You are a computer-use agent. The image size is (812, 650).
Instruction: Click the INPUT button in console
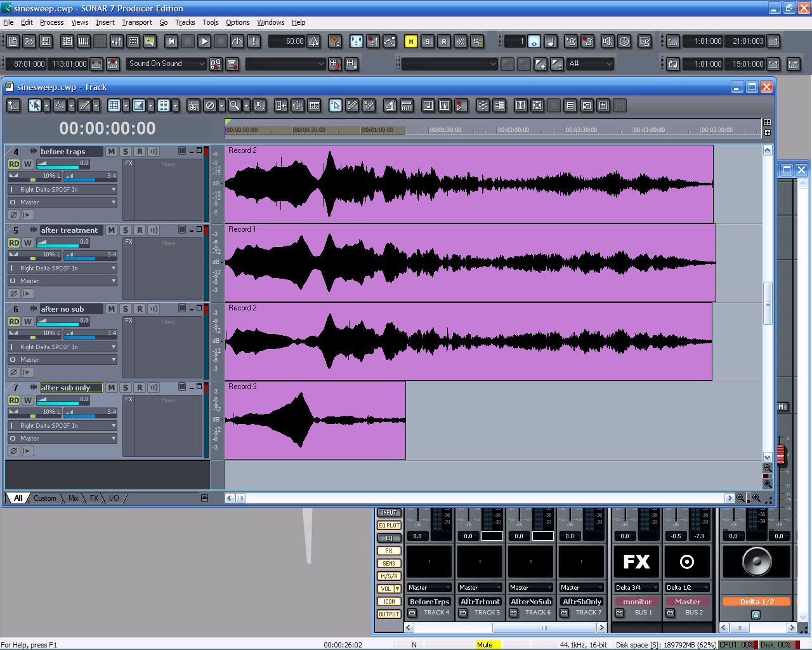tap(389, 513)
